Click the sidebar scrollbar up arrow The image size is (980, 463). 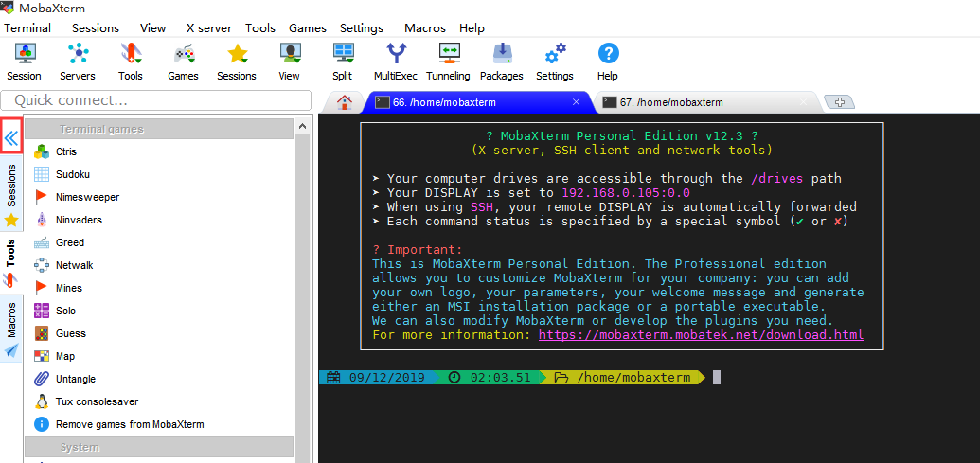[x=303, y=126]
